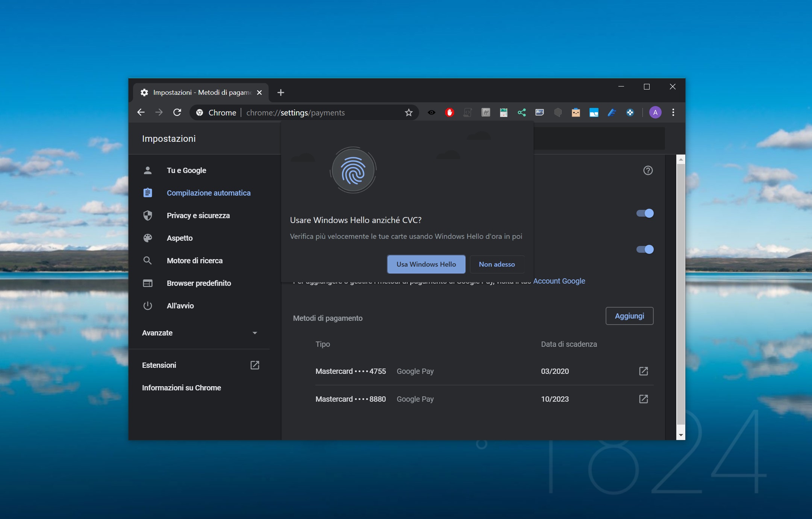Open Motore di ricerca settings
This screenshot has width=812, height=519.
[x=195, y=261]
